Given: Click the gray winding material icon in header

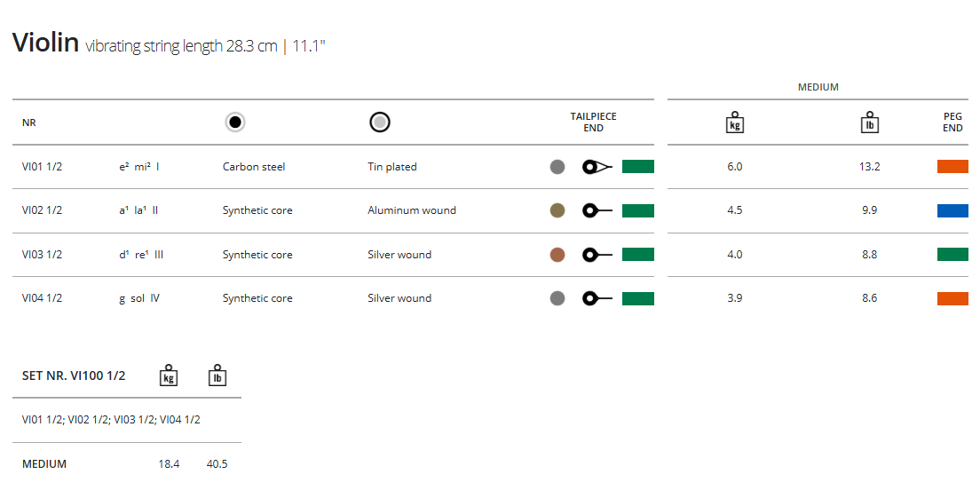Looking at the screenshot, I should click(x=380, y=123).
